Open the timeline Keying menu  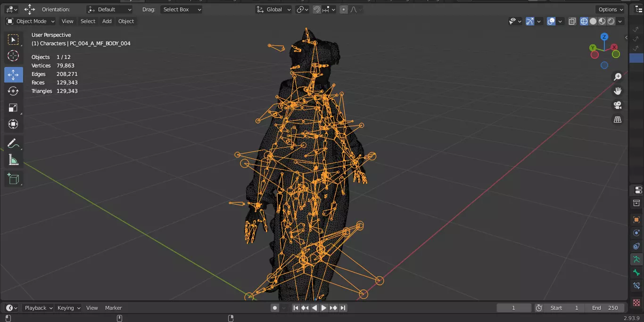pyautogui.click(x=68, y=308)
